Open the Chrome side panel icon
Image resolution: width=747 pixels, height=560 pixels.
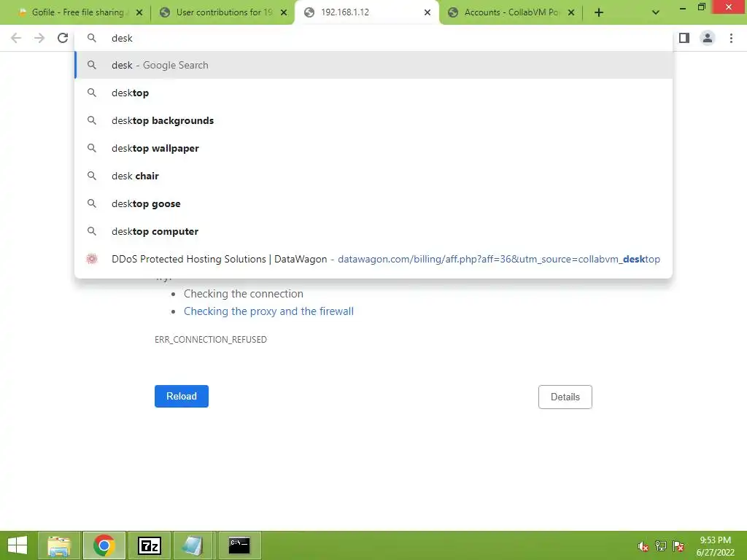pyautogui.click(x=684, y=38)
